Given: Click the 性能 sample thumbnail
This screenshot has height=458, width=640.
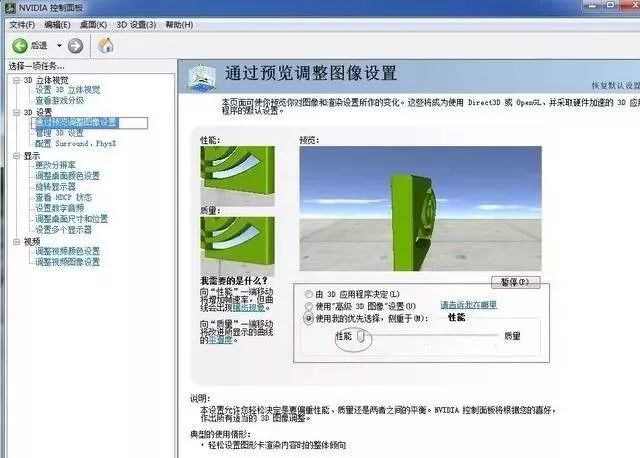Looking at the screenshot, I should coord(238,176).
